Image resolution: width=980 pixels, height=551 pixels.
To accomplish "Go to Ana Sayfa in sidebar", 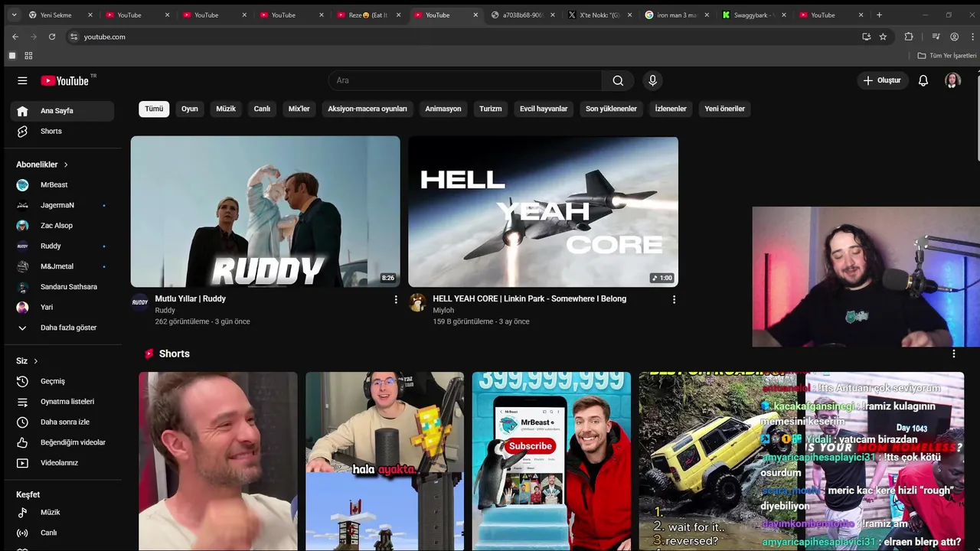I will coord(63,111).
